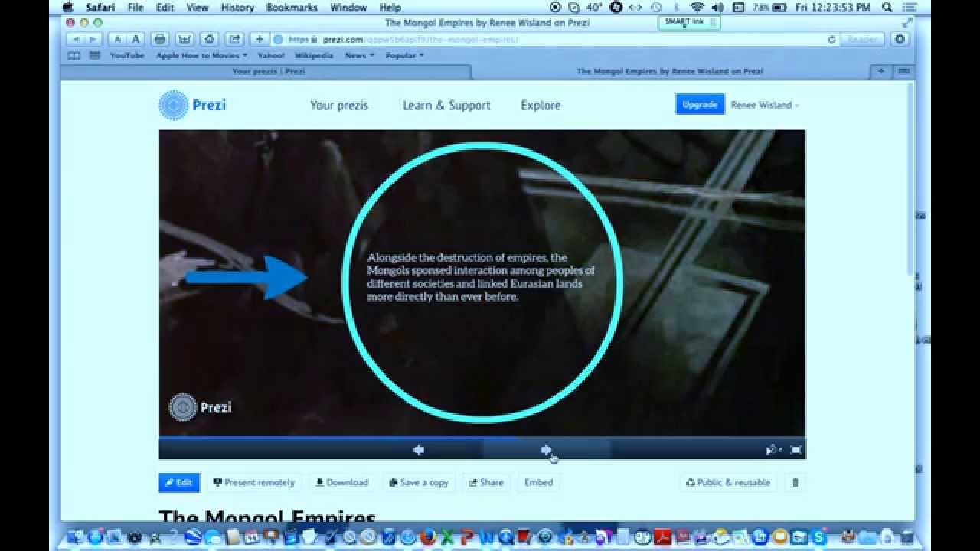This screenshot has height=551, width=980.
Task: Toggle the Public & reusable privacy setting
Action: click(x=728, y=482)
